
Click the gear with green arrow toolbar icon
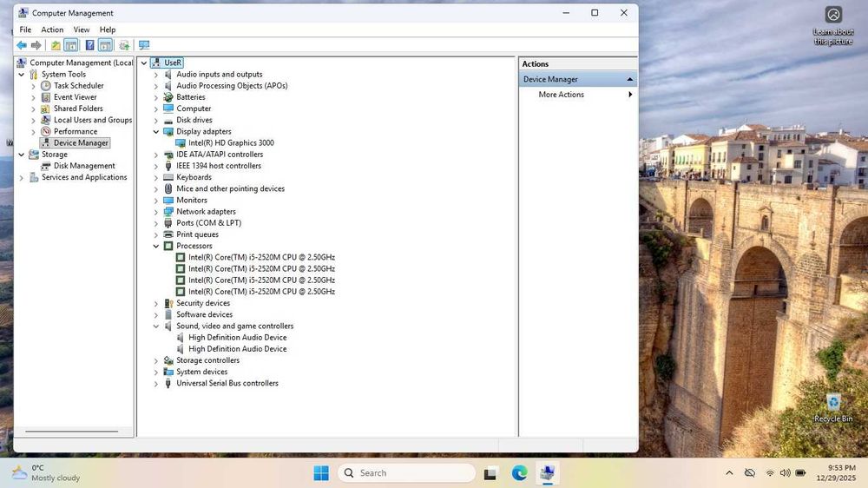coord(124,45)
